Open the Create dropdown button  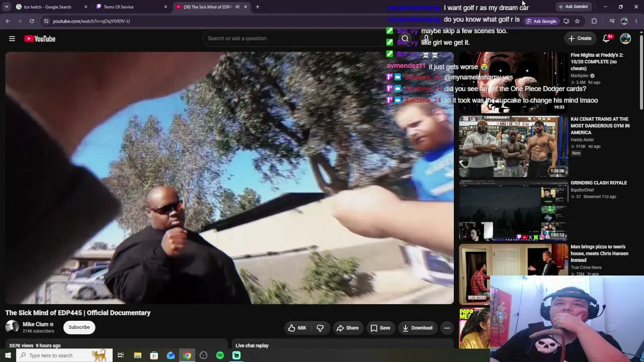tap(580, 38)
